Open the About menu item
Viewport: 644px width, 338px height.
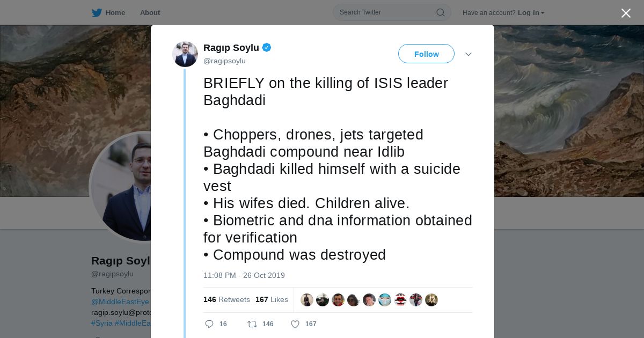(150, 13)
